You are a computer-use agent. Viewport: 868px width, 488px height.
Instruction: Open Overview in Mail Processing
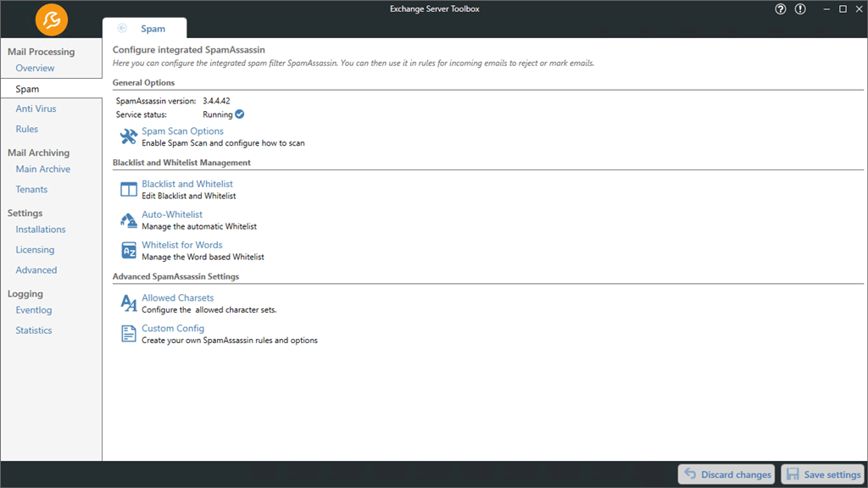tap(35, 68)
